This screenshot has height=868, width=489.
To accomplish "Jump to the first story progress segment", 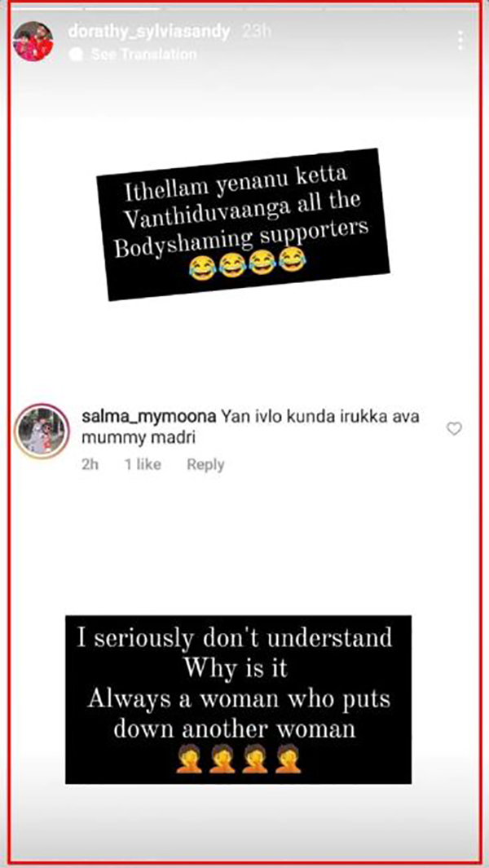I will [46, 8].
